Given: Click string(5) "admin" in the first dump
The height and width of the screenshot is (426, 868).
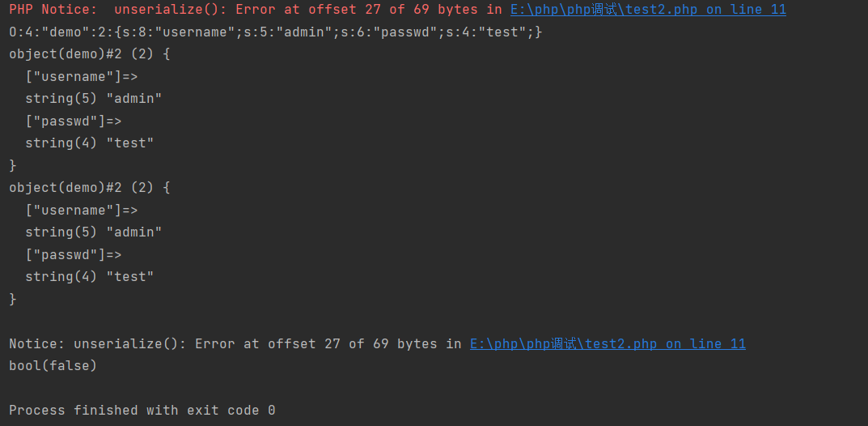Looking at the screenshot, I should (x=94, y=99).
